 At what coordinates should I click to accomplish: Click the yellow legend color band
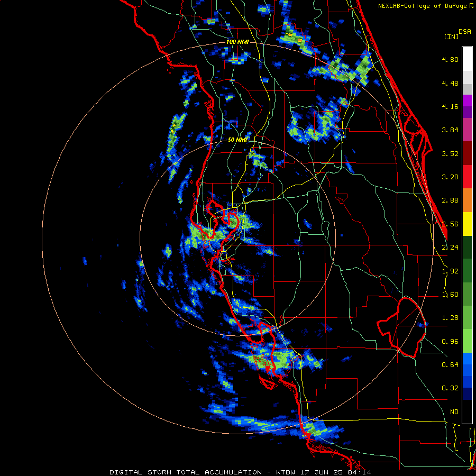pyautogui.click(x=467, y=224)
